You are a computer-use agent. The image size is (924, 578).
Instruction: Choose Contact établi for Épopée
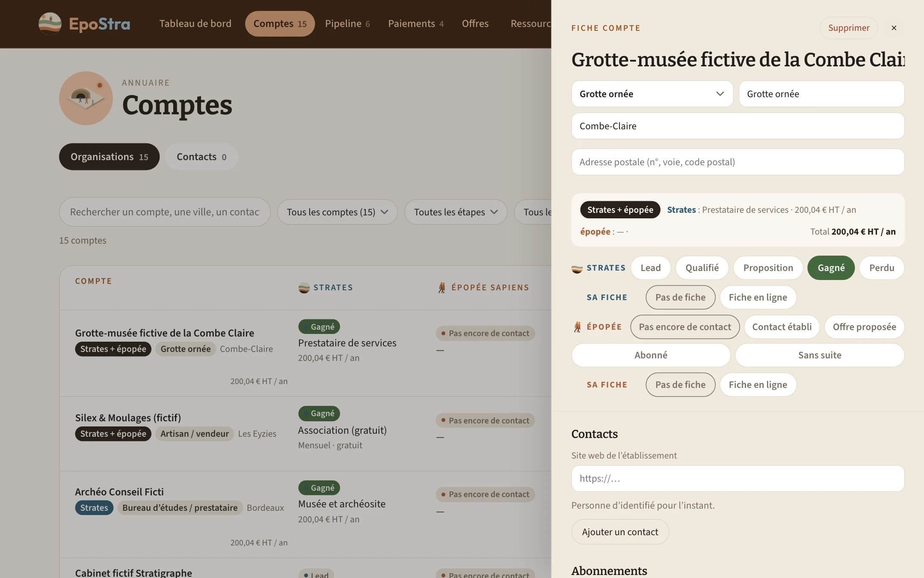782,327
